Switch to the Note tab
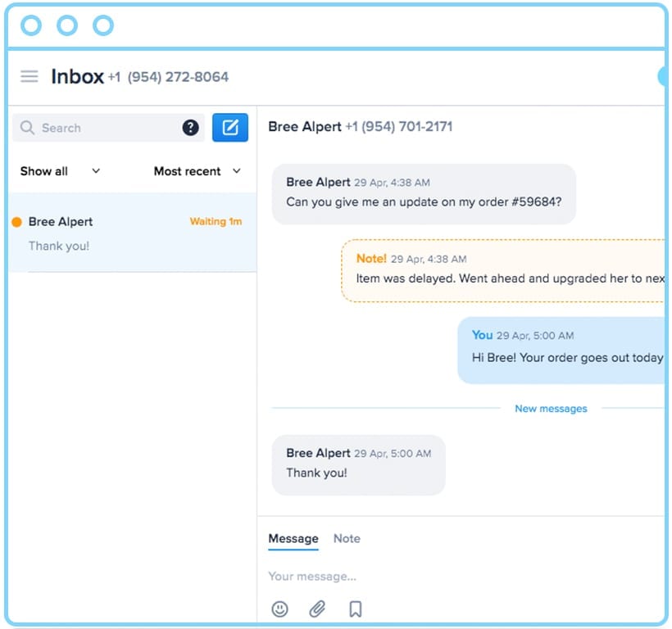The height and width of the screenshot is (629, 672). tap(347, 539)
